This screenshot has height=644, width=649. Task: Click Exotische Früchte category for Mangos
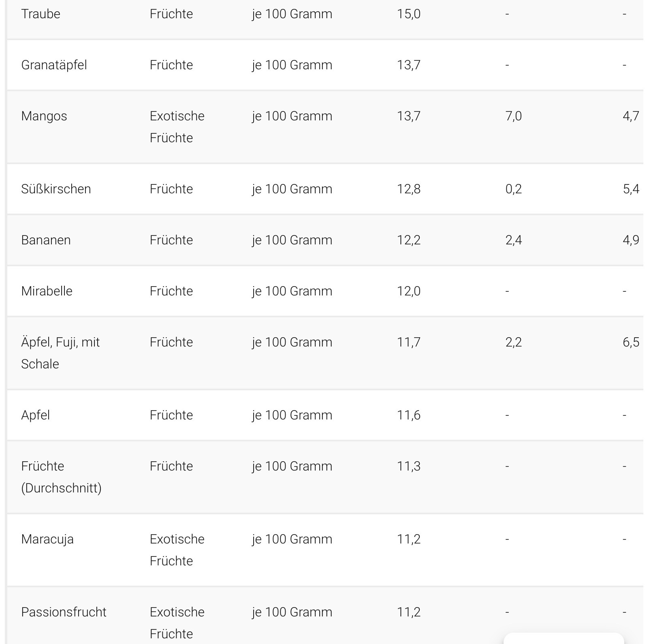pos(177,127)
